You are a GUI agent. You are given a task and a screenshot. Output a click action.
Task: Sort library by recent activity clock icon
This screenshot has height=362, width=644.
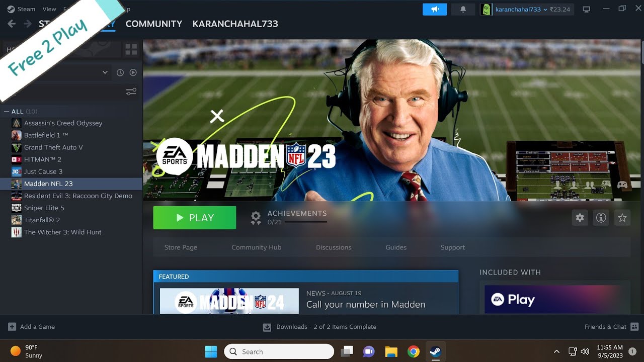click(x=120, y=72)
